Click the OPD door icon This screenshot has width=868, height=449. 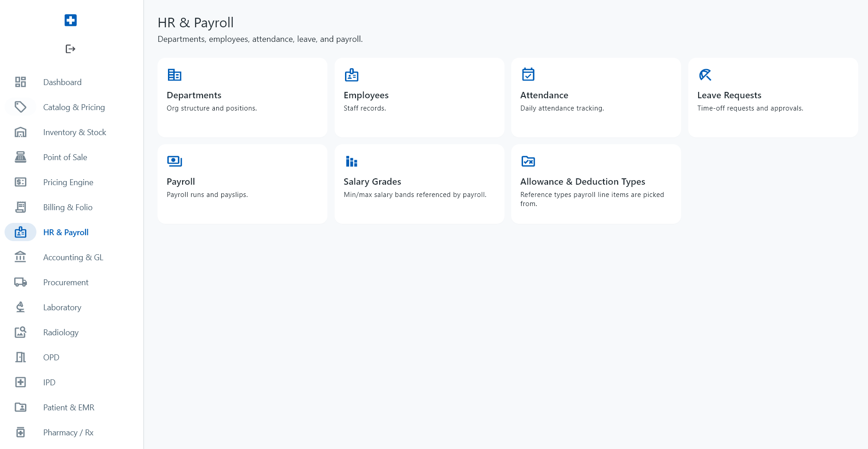20,357
